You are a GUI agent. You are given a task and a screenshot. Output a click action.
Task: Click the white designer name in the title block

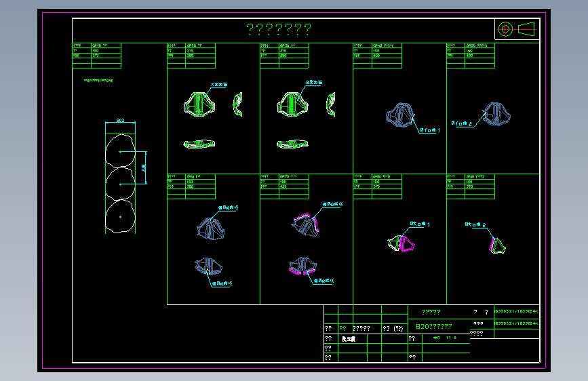[349, 338]
